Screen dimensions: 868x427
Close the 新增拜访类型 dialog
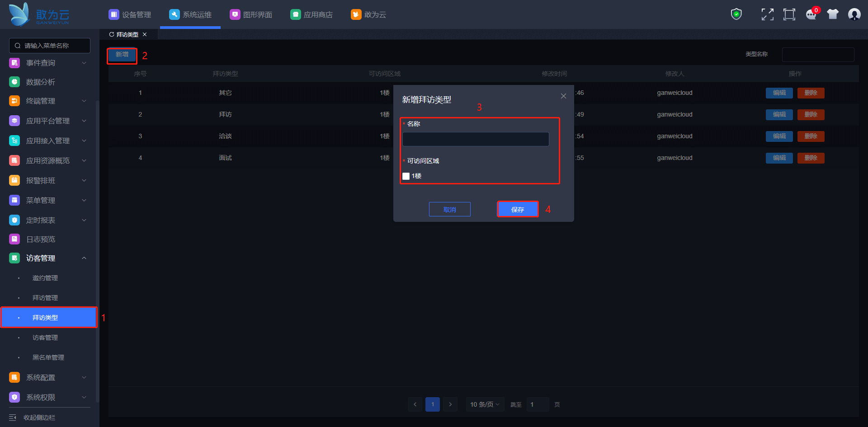[x=563, y=96]
